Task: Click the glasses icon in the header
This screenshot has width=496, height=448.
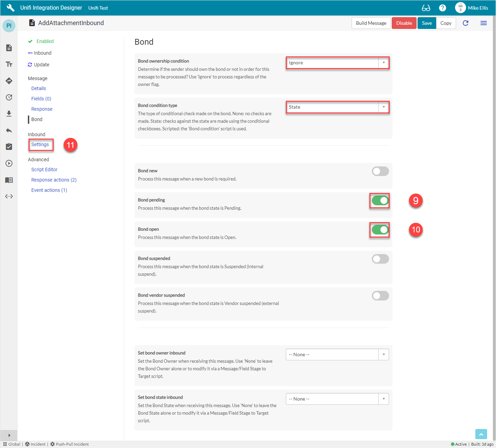Action: [x=426, y=8]
